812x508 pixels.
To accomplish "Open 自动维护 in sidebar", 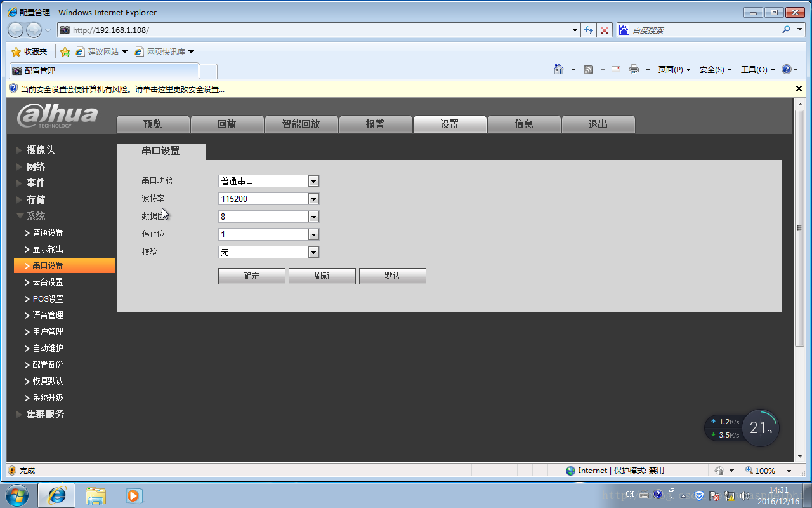I will tap(48, 348).
